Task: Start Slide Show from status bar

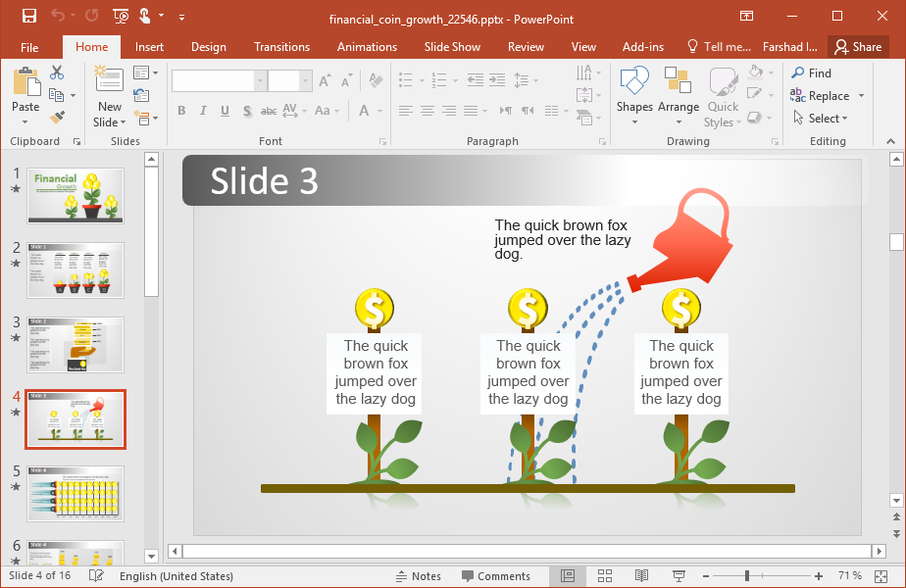Action: pyautogui.click(x=679, y=576)
